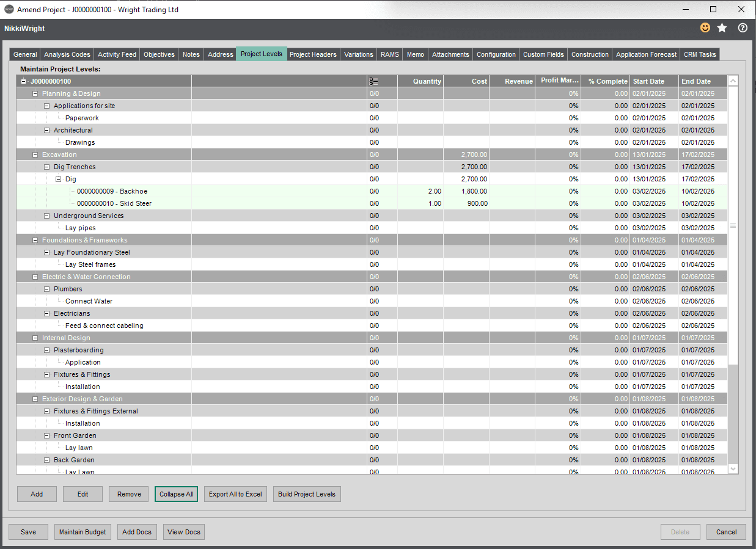Click Collapse All button
756x549 pixels.
tap(176, 494)
